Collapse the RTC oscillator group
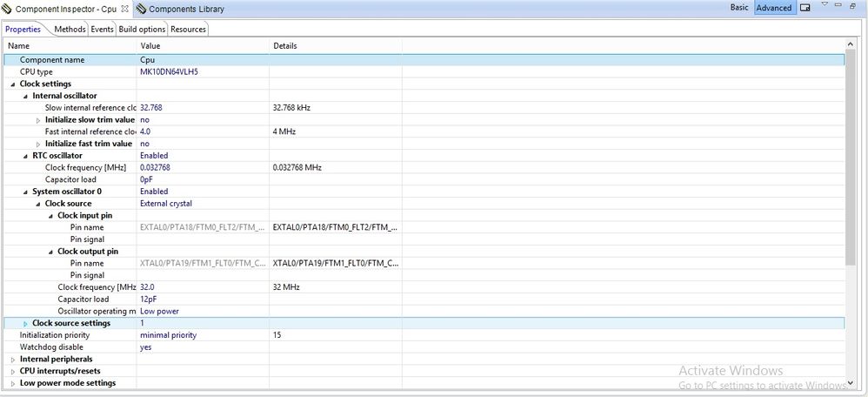The height and width of the screenshot is (397, 868). [25, 157]
